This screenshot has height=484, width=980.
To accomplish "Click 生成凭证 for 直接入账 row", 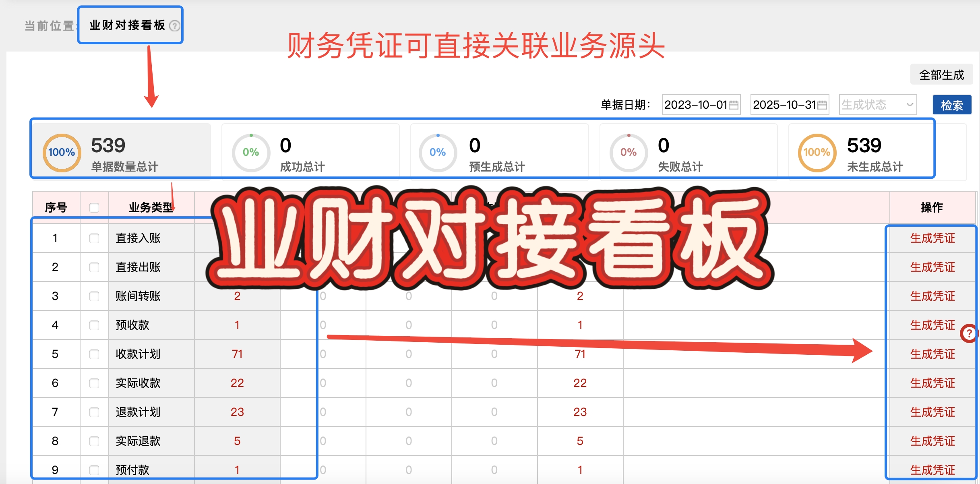I will tap(932, 238).
